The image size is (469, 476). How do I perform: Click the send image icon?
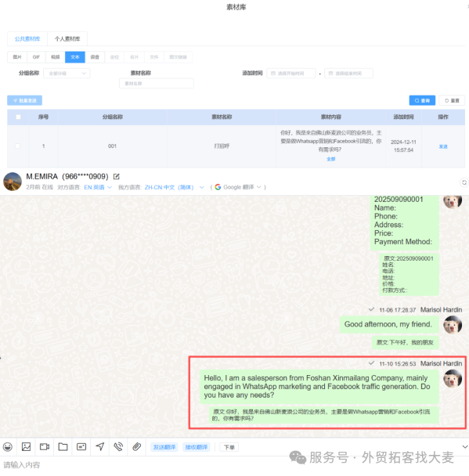26,446
